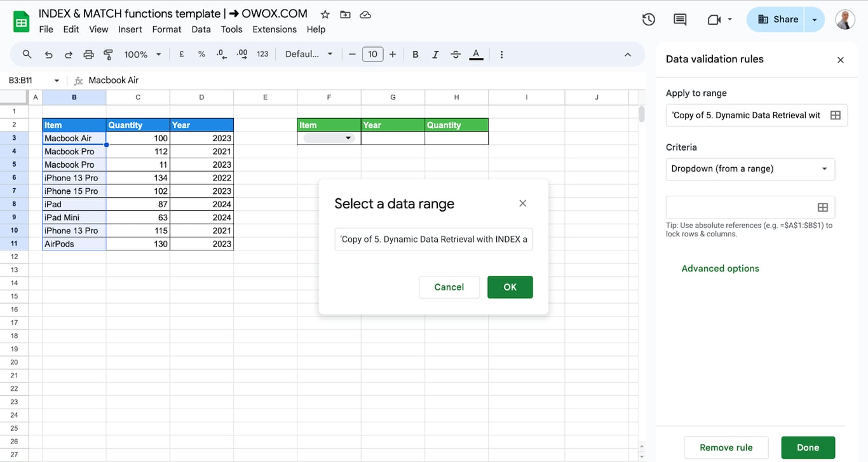Open the Insert menu
This screenshot has height=462, width=868.
tap(130, 29)
